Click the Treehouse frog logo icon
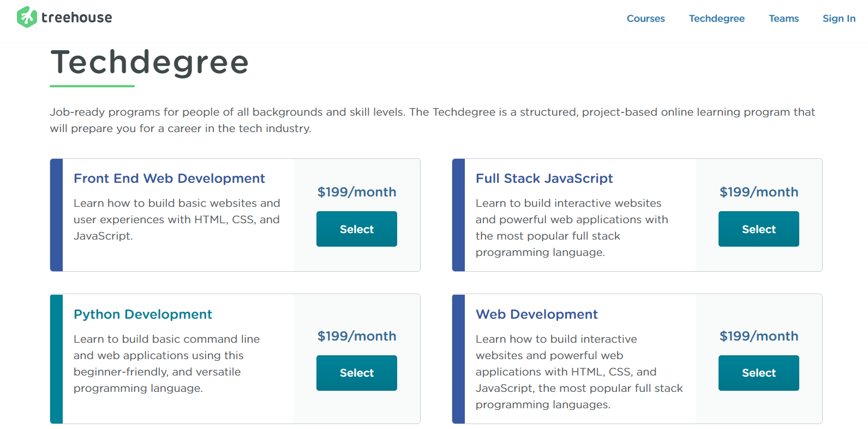 pyautogui.click(x=27, y=17)
